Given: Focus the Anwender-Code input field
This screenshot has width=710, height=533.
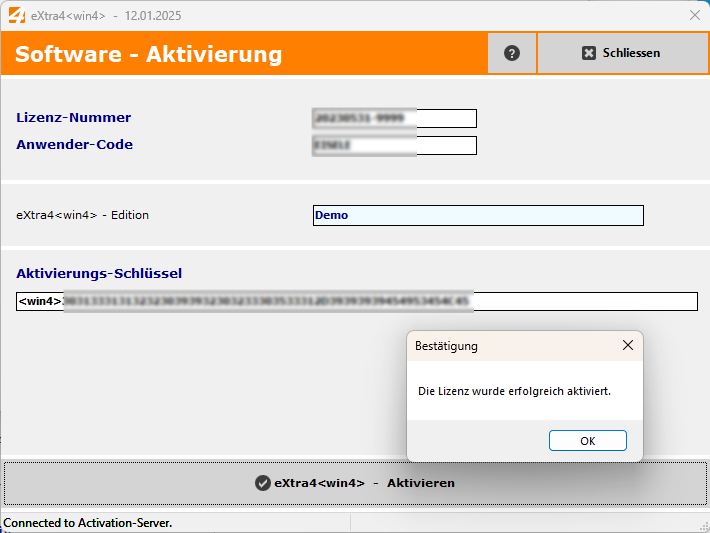Looking at the screenshot, I should (394, 145).
